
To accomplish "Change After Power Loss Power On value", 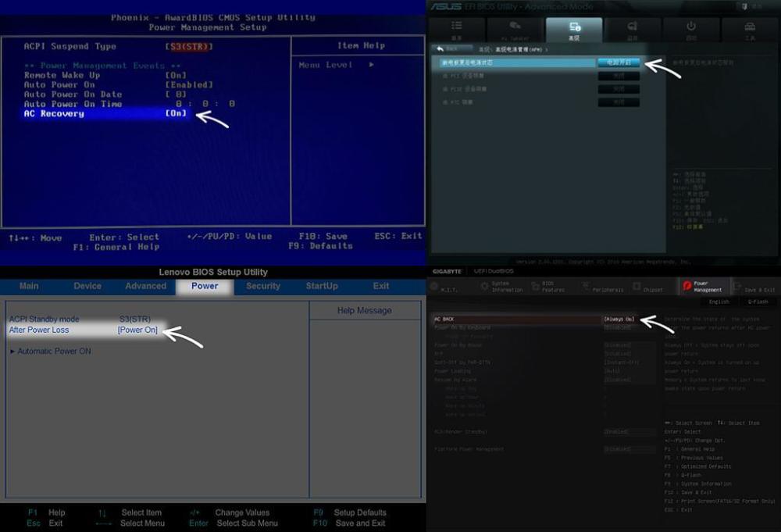I will 137,330.
